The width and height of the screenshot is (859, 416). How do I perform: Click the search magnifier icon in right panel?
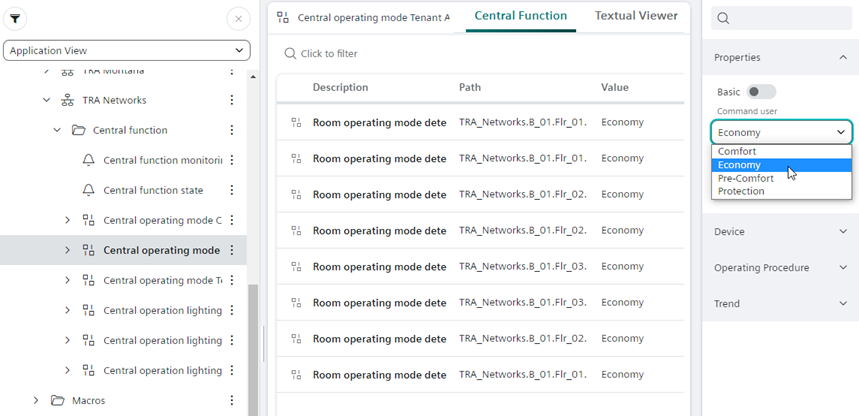(x=724, y=18)
